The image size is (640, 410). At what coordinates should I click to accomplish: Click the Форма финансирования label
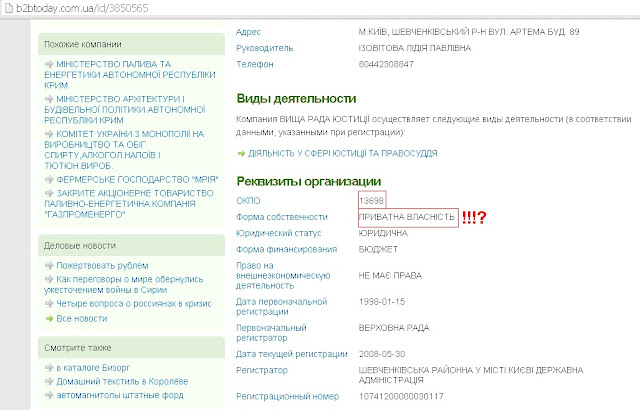(x=287, y=249)
